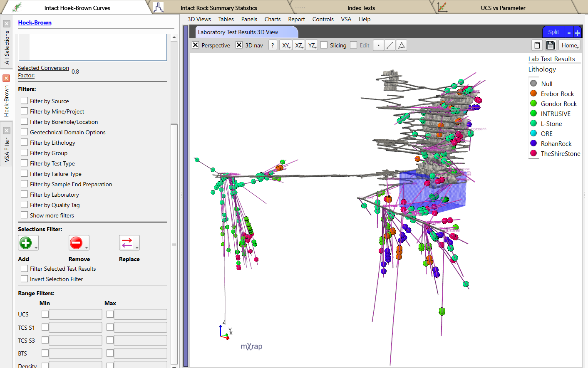588x368 pixels.
Task: Click the clipboard copy icon
Action: [537, 45]
